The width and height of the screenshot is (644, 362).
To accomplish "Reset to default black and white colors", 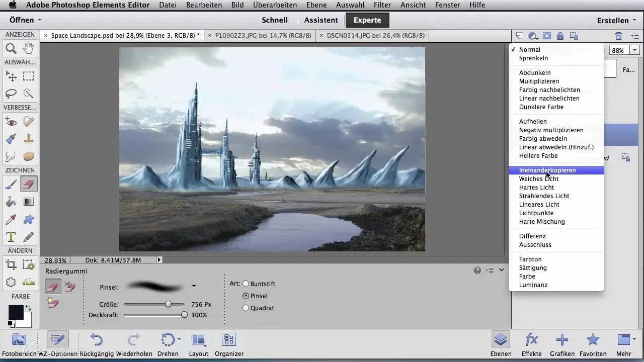I will click(11, 324).
